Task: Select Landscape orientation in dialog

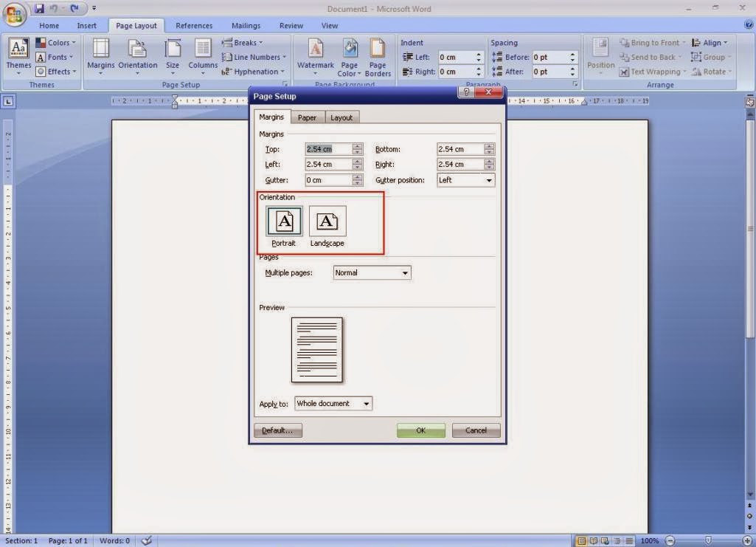Action: 327,226
